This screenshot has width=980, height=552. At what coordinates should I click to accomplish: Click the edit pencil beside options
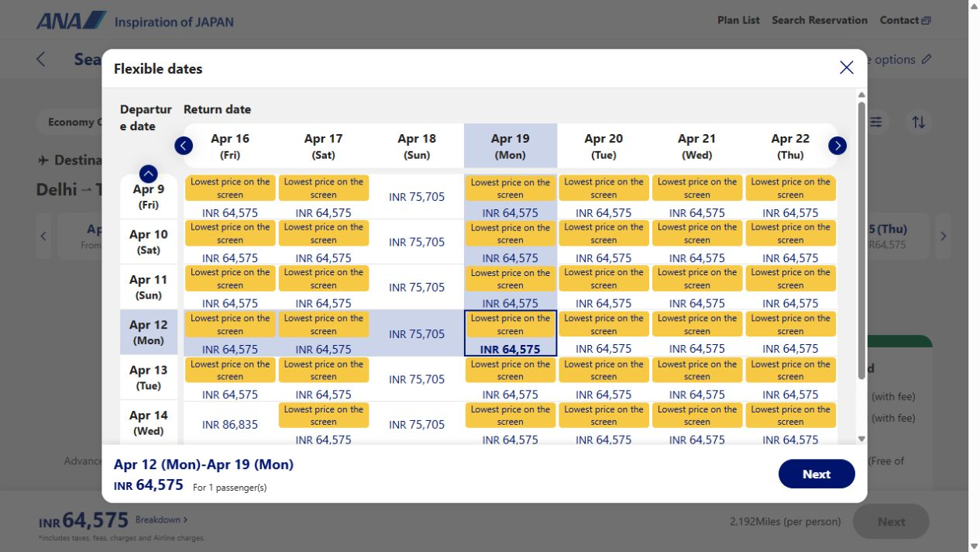pyautogui.click(x=927, y=59)
